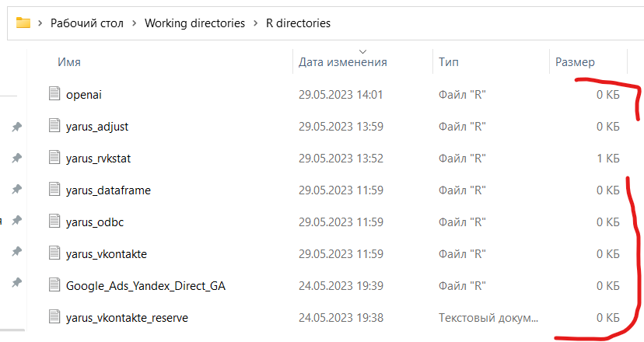
Task: Click the pin icon beside yarus_dataframe row
Action: 16,190
